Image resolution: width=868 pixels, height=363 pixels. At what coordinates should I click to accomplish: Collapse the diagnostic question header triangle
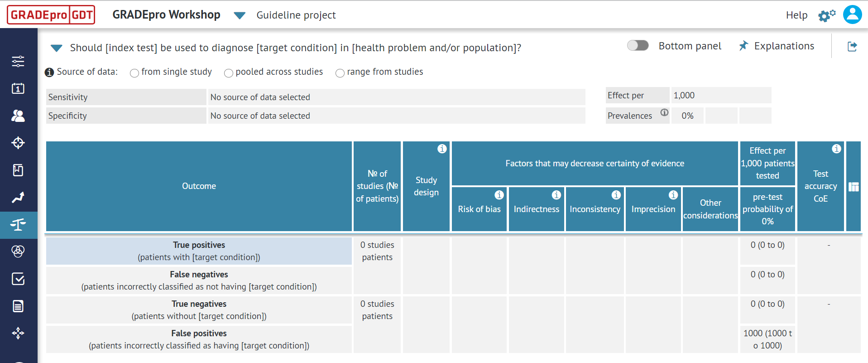(56, 48)
